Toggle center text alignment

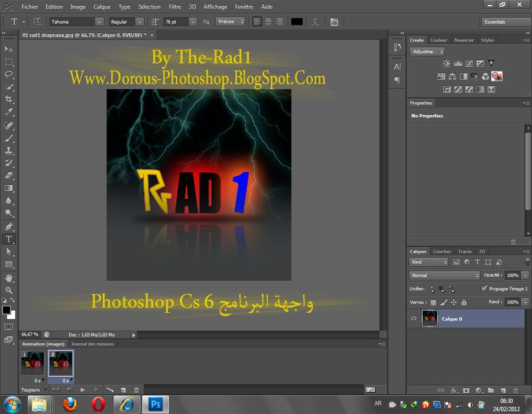tap(268, 22)
